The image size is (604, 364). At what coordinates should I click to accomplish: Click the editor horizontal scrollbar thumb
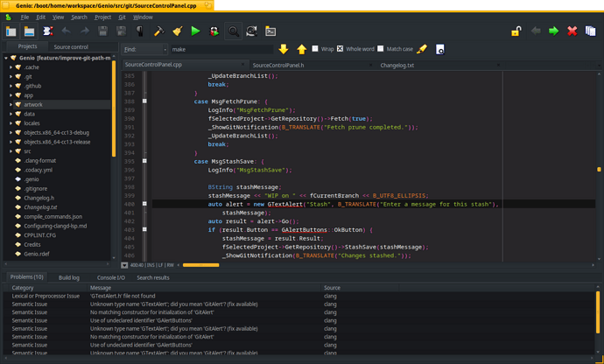[x=200, y=264]
